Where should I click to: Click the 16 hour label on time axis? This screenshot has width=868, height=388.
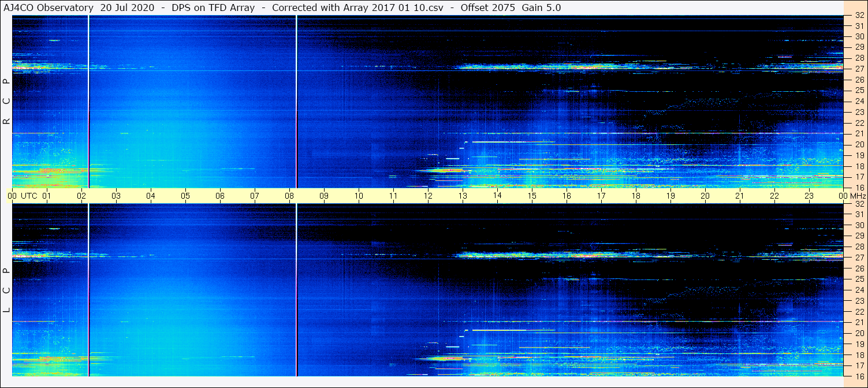pyautogui.click(x=567, y=196)
